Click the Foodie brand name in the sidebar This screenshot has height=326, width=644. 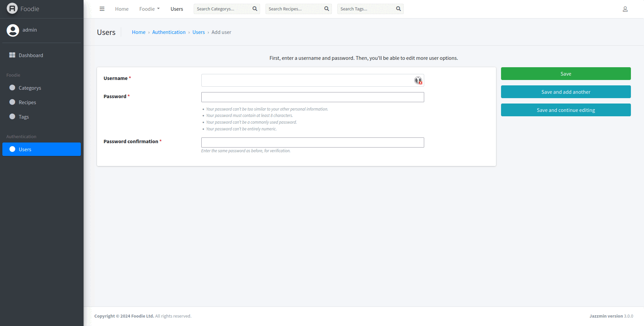click(x=30, y=9)
